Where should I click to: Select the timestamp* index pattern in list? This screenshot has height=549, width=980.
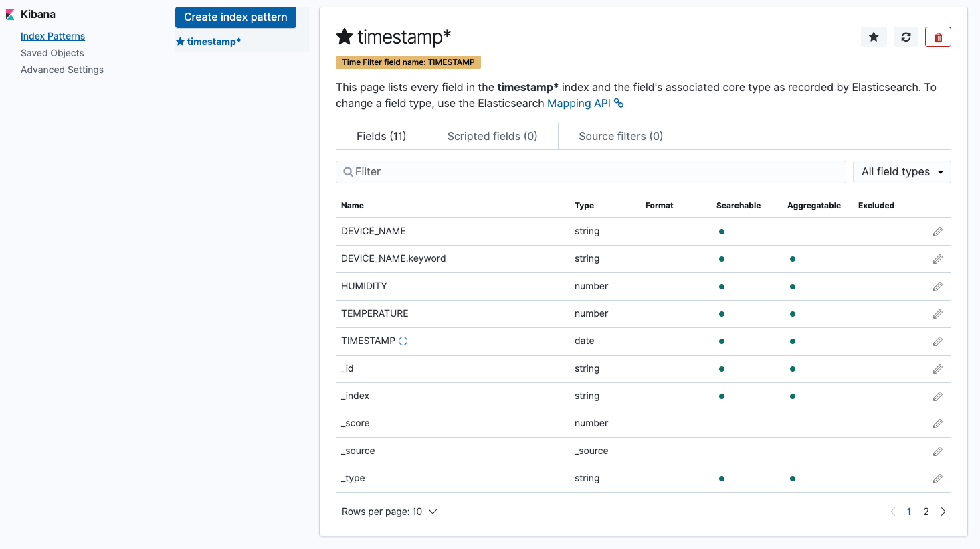pyautogui.click(x=213, y=42)
